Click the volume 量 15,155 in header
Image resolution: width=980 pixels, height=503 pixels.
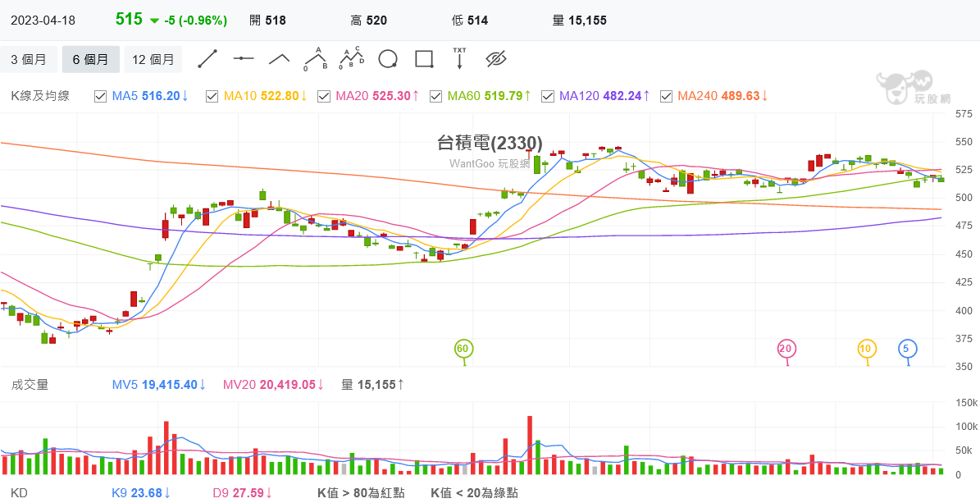click(580, 21)
